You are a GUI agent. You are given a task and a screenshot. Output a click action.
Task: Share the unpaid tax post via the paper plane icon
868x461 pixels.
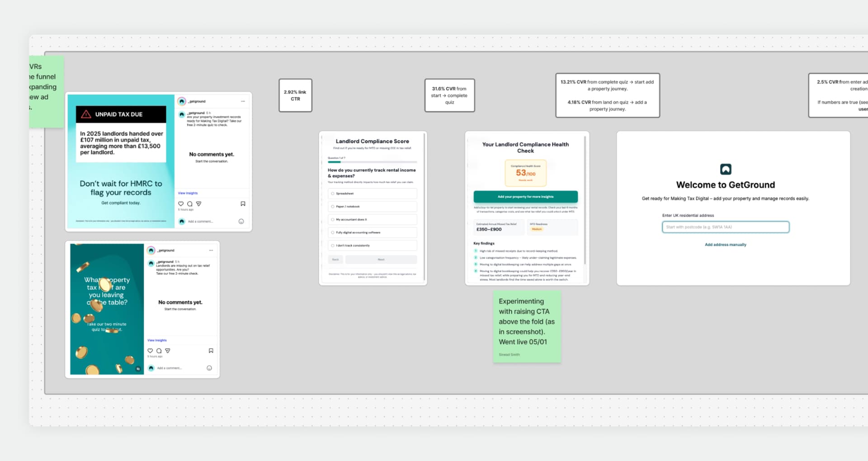point(198,204)
